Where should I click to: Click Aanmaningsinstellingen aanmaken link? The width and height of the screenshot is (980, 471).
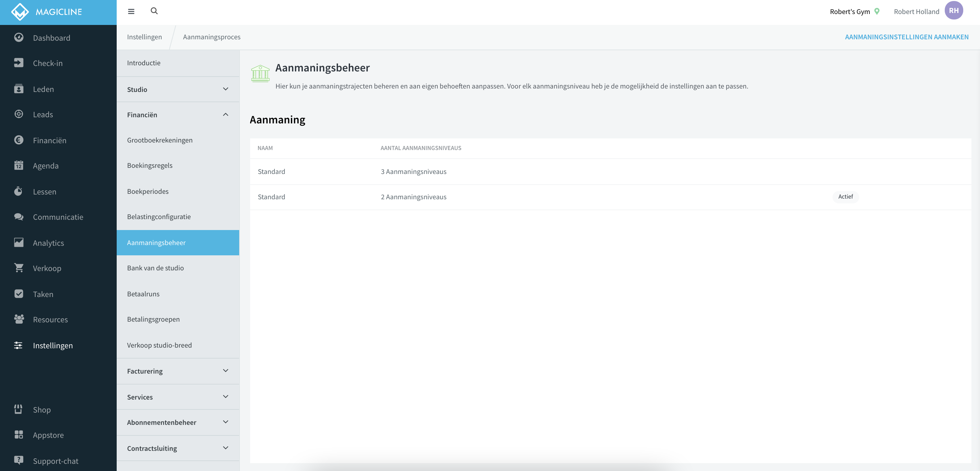[x=906, y=37]
